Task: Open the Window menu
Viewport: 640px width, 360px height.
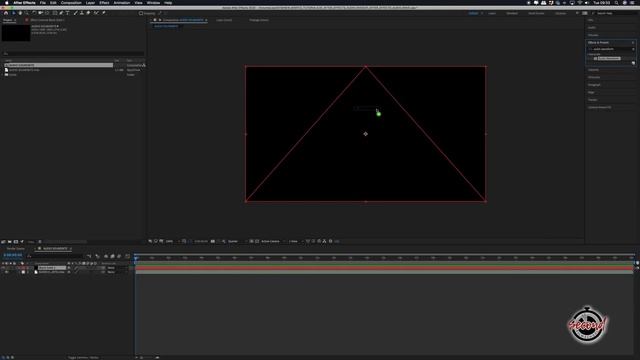Action: tap(153, 2)
